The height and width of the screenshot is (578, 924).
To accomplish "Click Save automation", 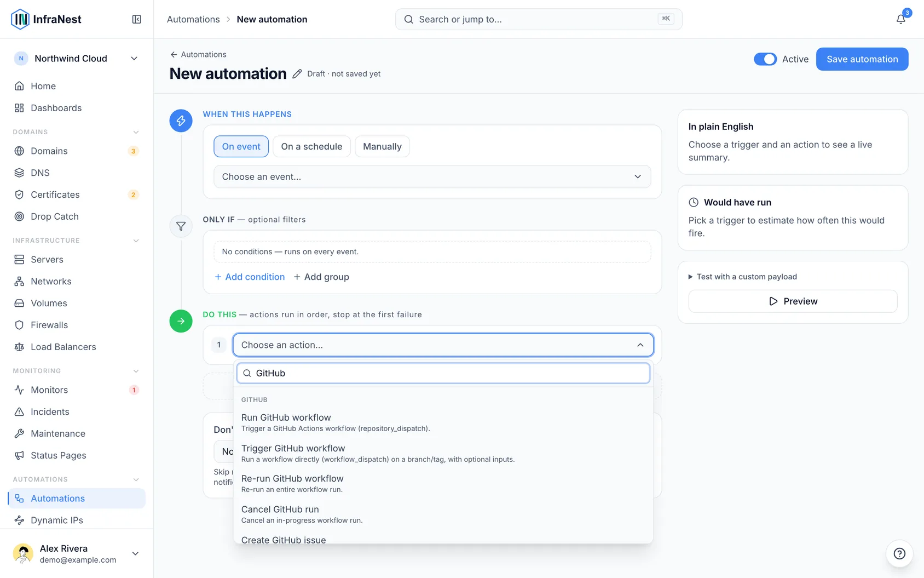I will (x=862, y=59).
